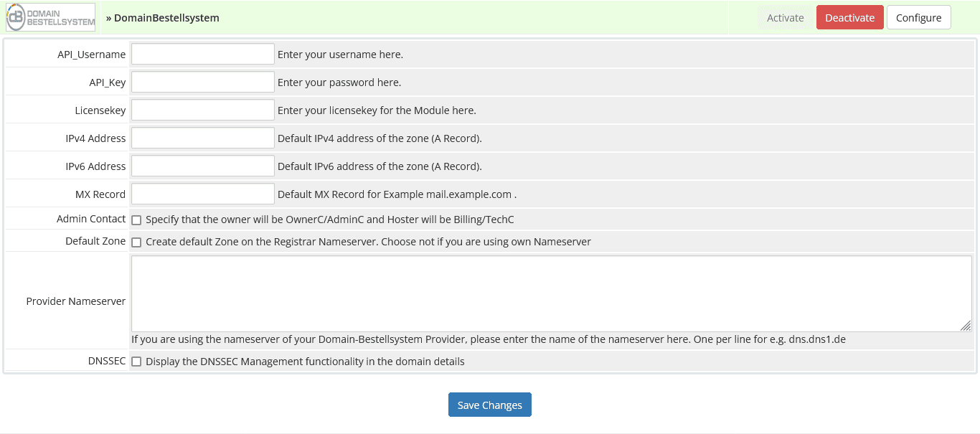The image size is (980, 434).
Task: Click the DNSSEC description label text
Action: click(305, 362)
